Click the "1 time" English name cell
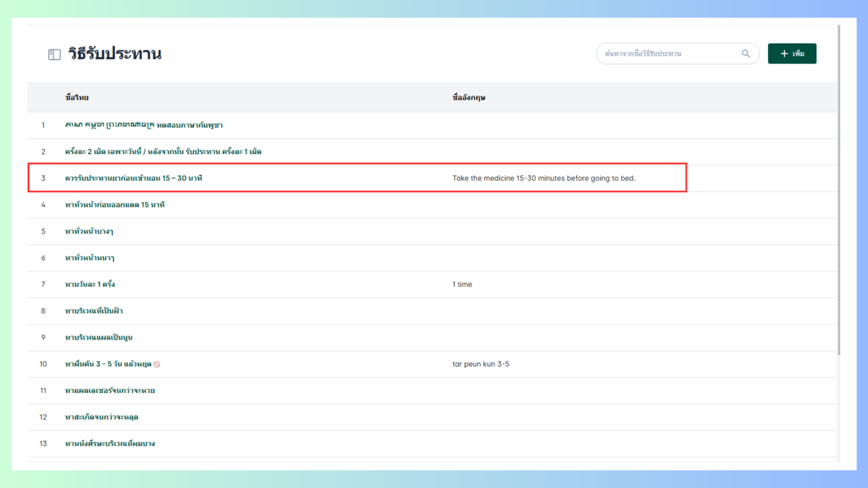 tap(463, 285)
